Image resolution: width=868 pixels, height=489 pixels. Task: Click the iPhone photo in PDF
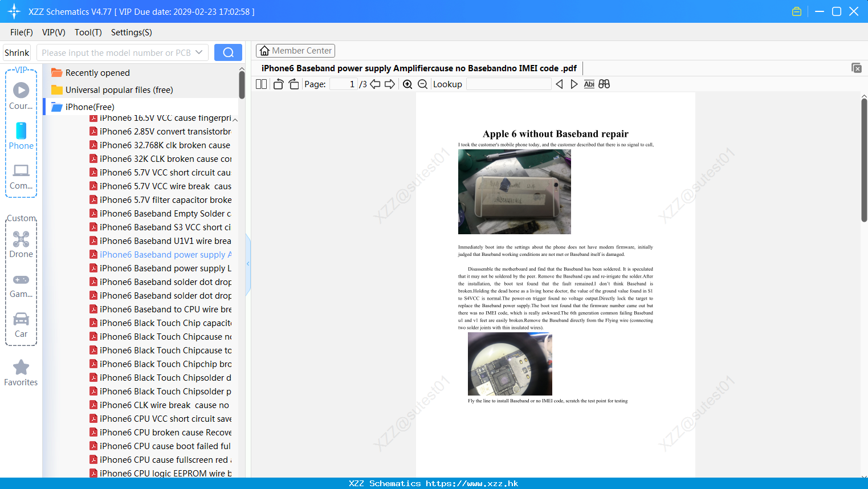[x=514, y=191]
